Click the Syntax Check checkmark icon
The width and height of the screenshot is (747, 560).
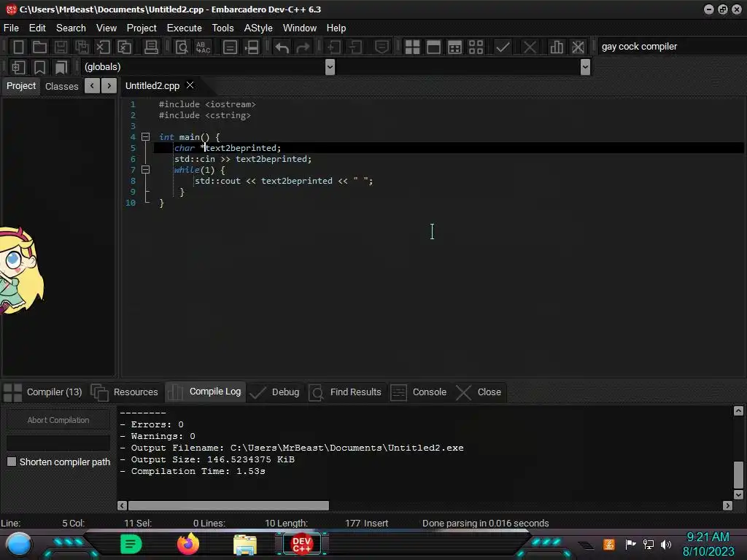(503, 47)
